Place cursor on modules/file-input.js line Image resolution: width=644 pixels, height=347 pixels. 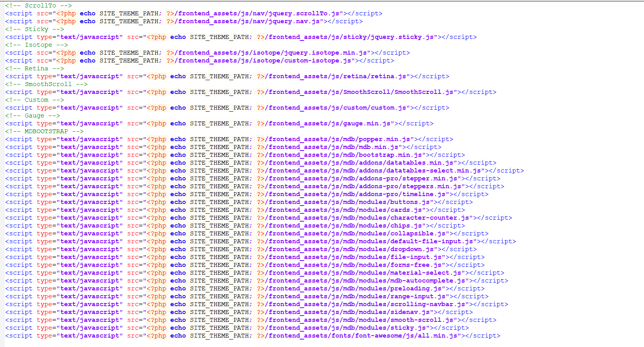coord(245,257)
